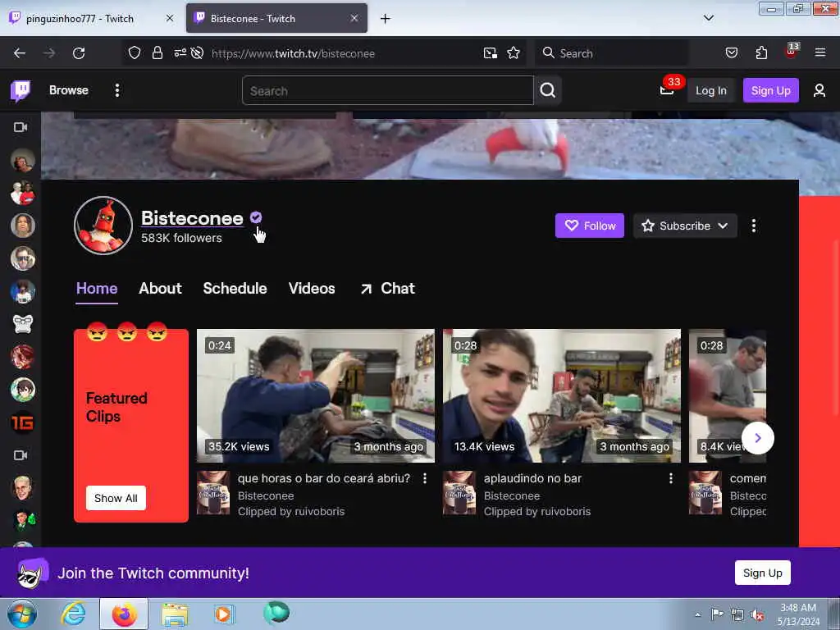840x630 pixels.
Task: Click the white Sign Up banner button
Action: 762,573
